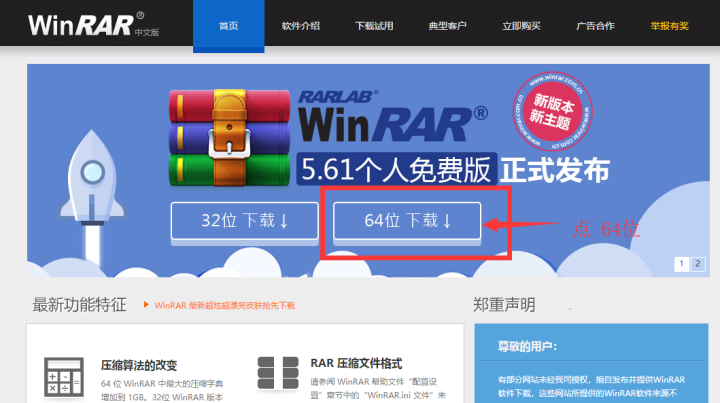Click the grid icon beside RAR 压缩文件格式
This screenshot has width=720, height=403.
coord(278,373)
